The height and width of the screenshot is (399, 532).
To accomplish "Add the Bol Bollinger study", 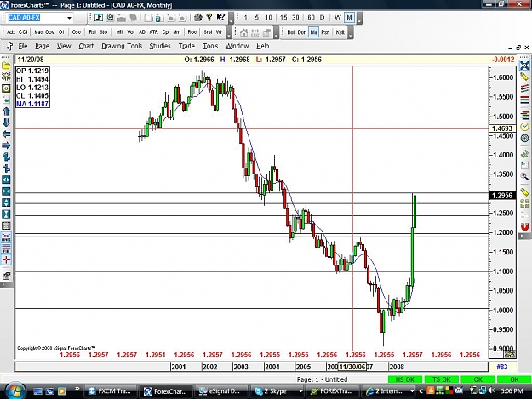I will [x=291, y=32].
